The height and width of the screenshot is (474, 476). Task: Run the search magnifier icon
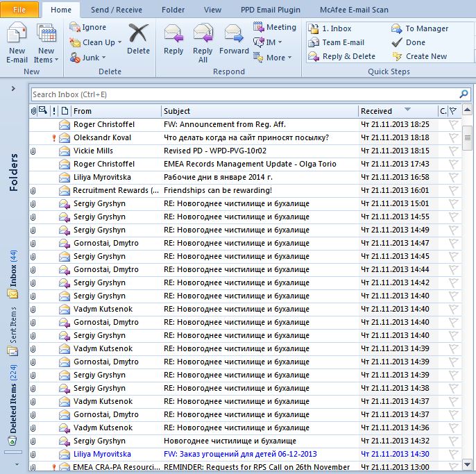(464, 94)
